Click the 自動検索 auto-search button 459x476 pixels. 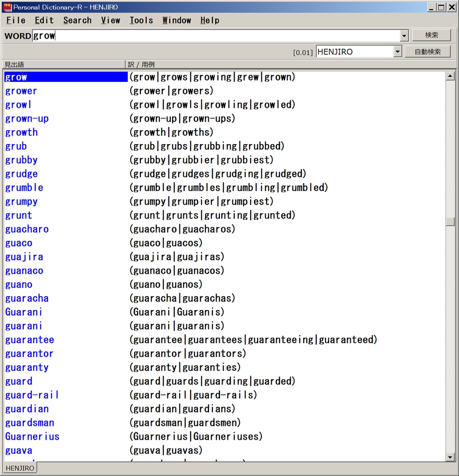[427, 52]
